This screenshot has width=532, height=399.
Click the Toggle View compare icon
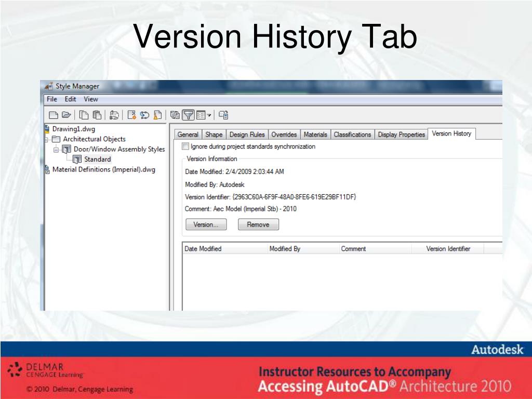coord(175,115)
